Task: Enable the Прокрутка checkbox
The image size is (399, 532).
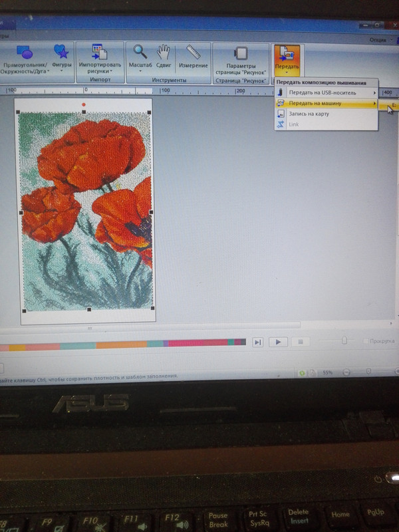Action: tap(366, 341)
